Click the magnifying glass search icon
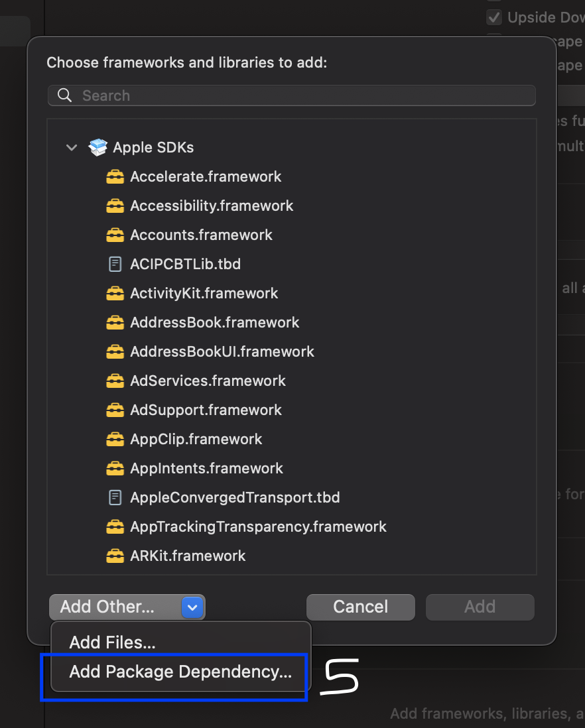The width and height of the screenshot is (585, 728). pyautogui.click(x=65, y=95)
